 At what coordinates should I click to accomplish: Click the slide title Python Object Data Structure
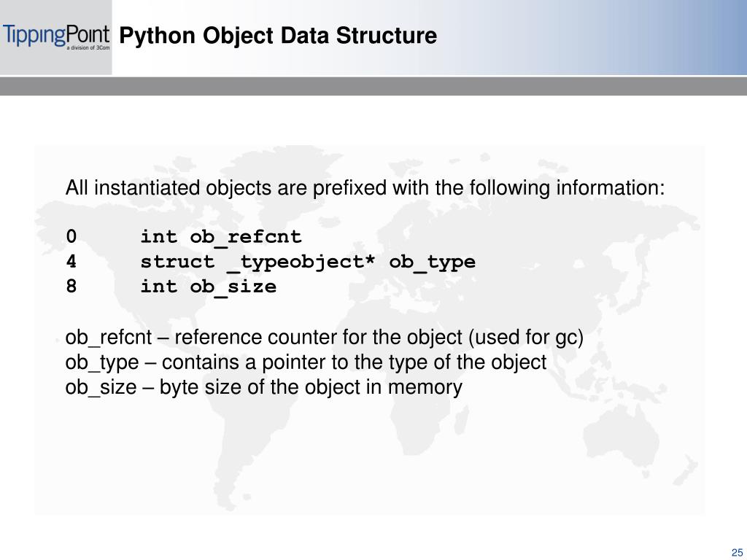pos(278,36)
